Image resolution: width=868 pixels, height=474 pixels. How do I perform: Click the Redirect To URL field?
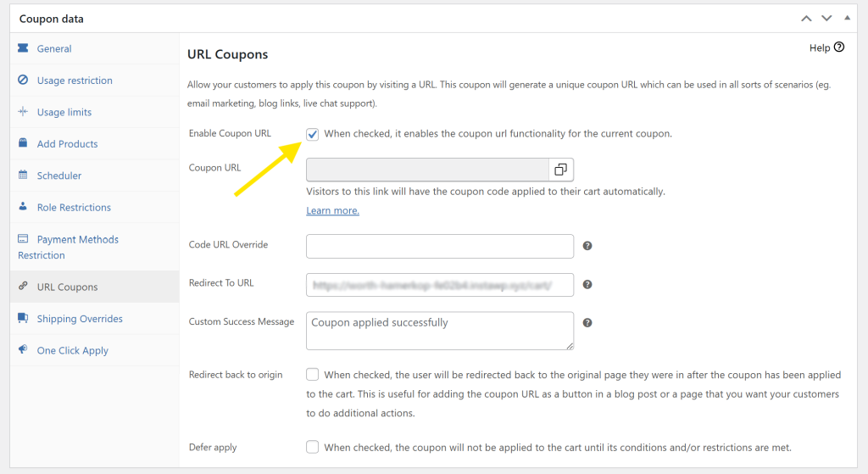440,285
